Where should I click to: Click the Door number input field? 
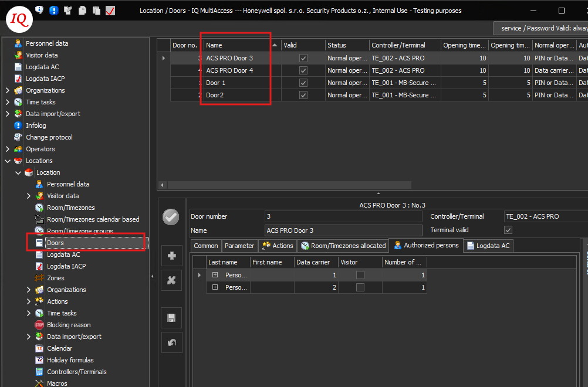[x=343, y=216]
